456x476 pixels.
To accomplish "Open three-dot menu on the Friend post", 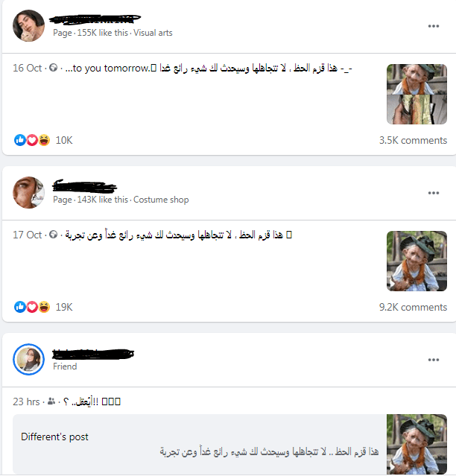I will [433, 360].
